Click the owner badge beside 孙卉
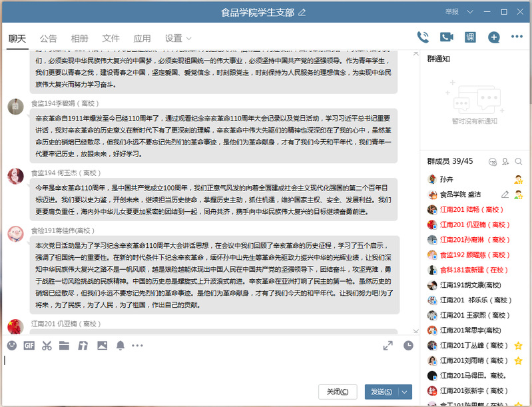 [518, 179]
